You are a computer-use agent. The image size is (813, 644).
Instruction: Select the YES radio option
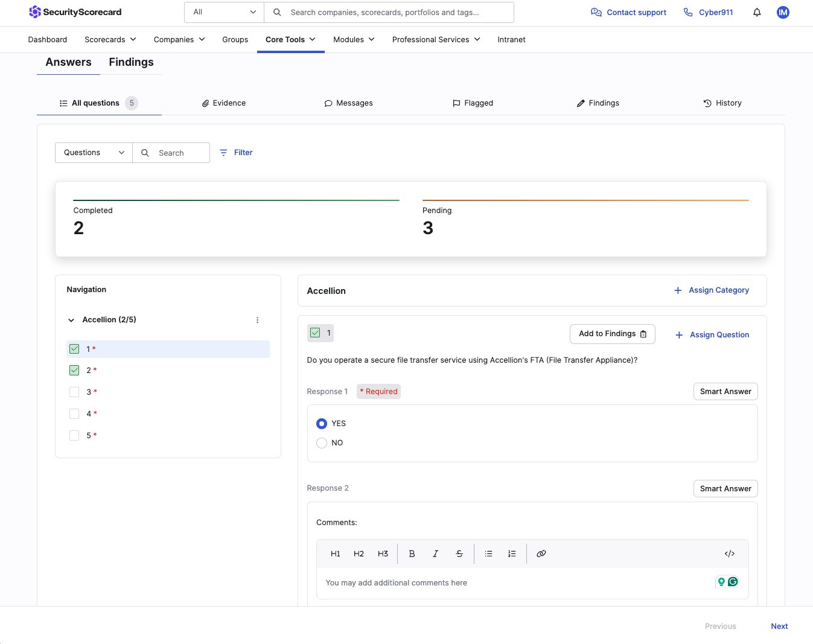point(322,424)
